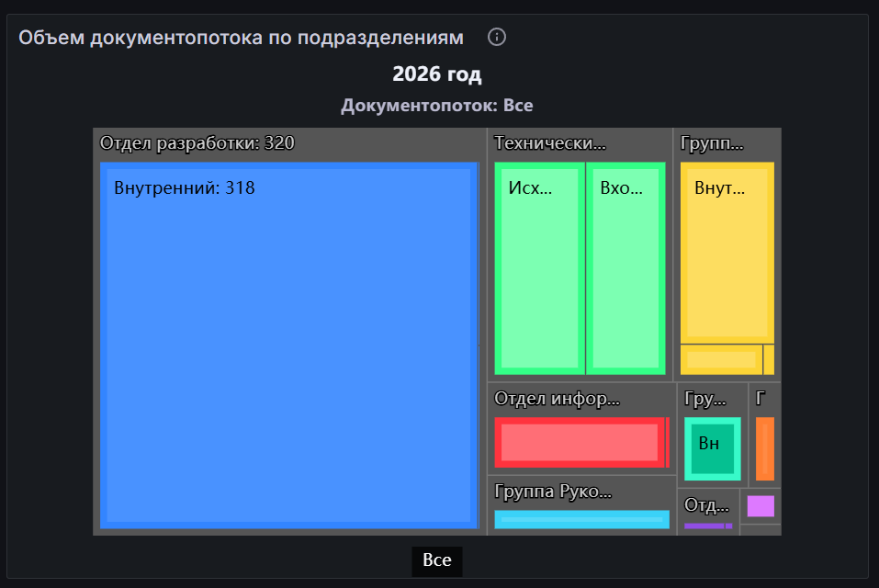Select the blue 'Внутренний: 318' treemap block
Screen dimensions: 879x588
click(x=289, y=345)
